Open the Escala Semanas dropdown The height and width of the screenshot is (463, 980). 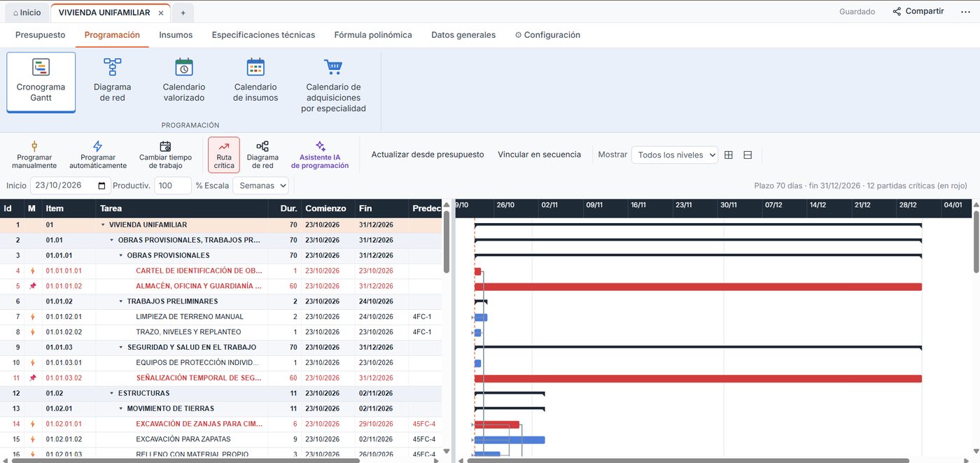click(261, 185)
